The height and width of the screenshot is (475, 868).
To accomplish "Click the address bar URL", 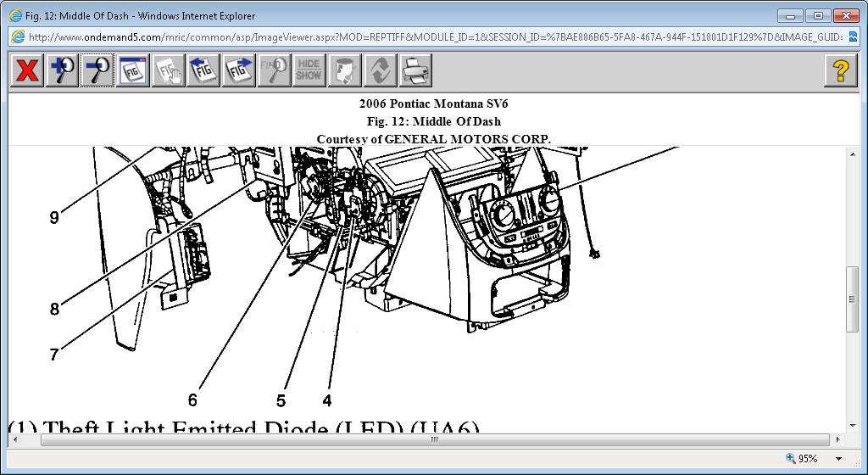I will tap(435, 37).
